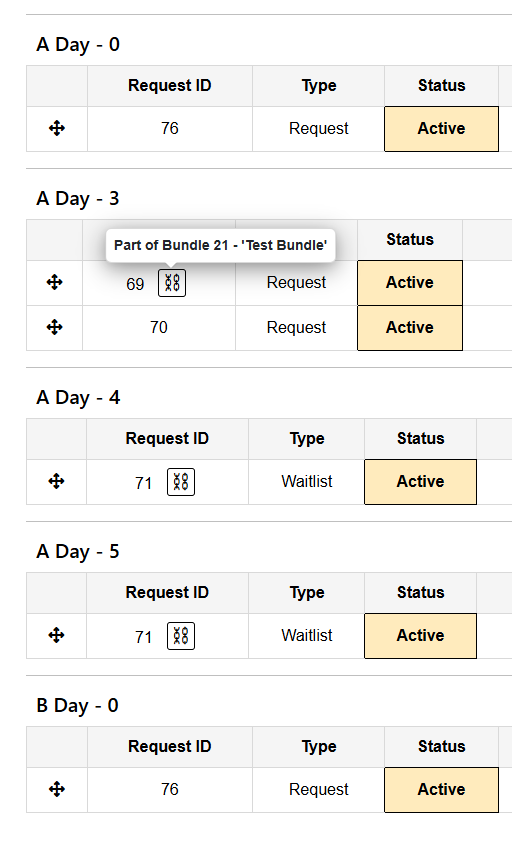
Task: Click the Request ID column header in A Day - 0
Action: (x=170, y=86)
